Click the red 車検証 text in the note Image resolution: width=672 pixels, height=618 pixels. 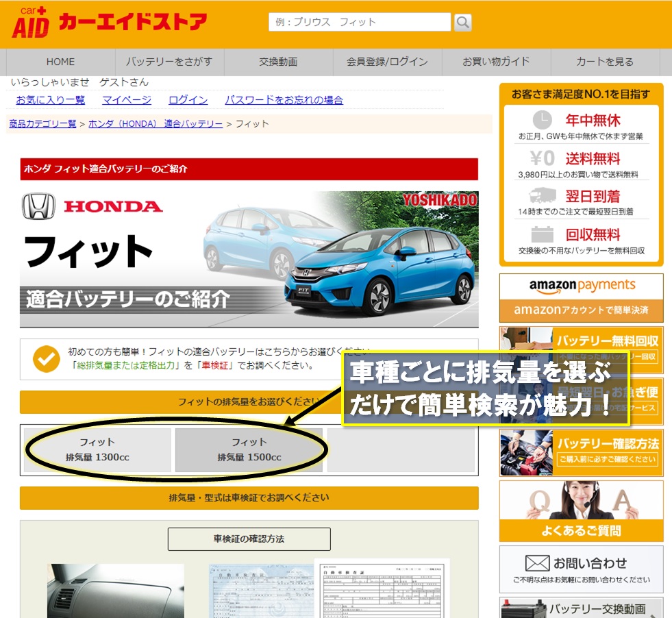click(x=215, y=366)
